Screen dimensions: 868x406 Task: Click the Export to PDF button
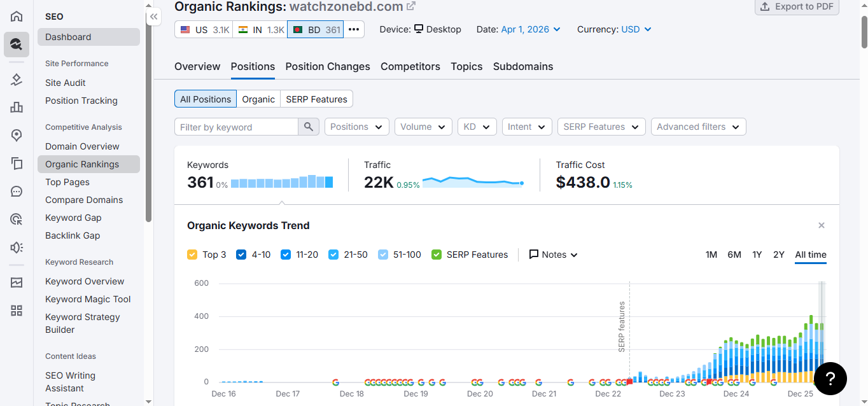[x=797, y=6]
